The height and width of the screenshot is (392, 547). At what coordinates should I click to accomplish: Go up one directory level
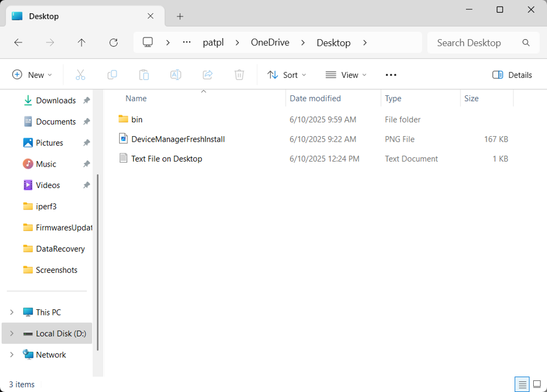(x=82, y=42)
